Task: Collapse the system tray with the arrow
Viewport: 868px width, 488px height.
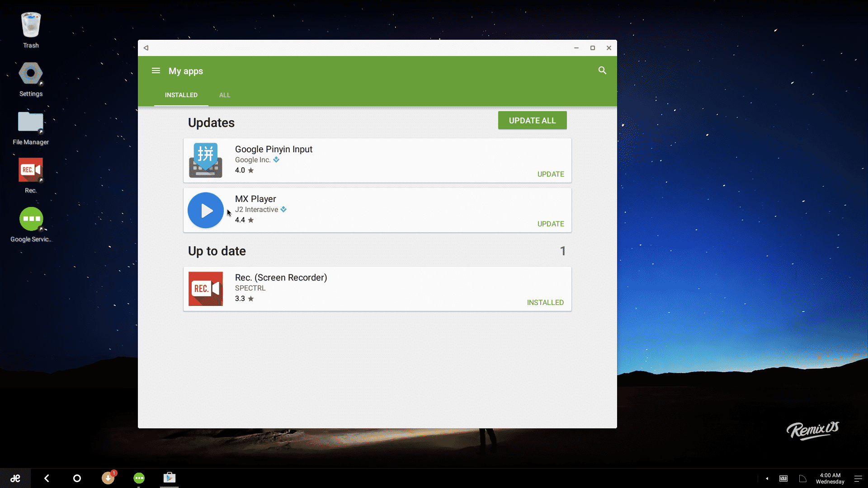Action: [x=767, y=478]
